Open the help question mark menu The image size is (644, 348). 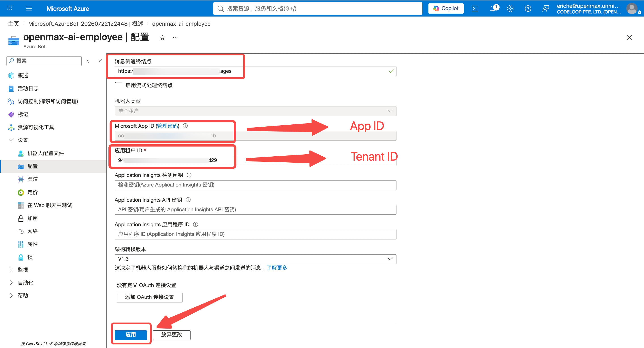click(528, 8)
